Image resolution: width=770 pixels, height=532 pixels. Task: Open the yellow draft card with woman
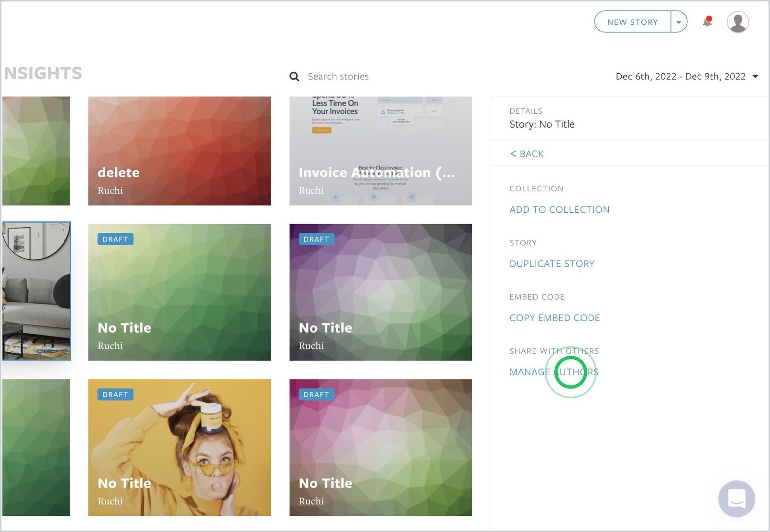point(179,447)
